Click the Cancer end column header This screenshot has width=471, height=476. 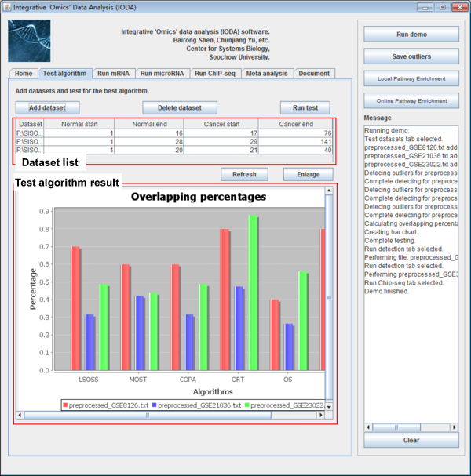pos(296,124)
